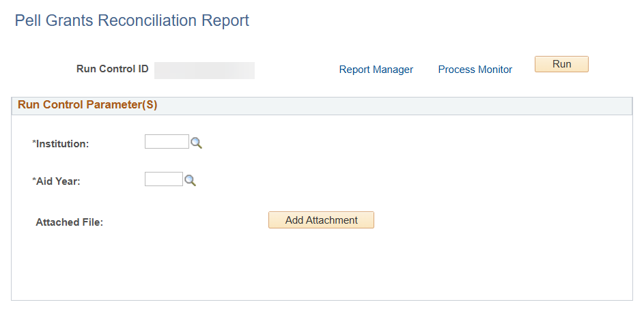View process status via Process Monitor link
644x313 pixels.
click(x=475, y=70)
